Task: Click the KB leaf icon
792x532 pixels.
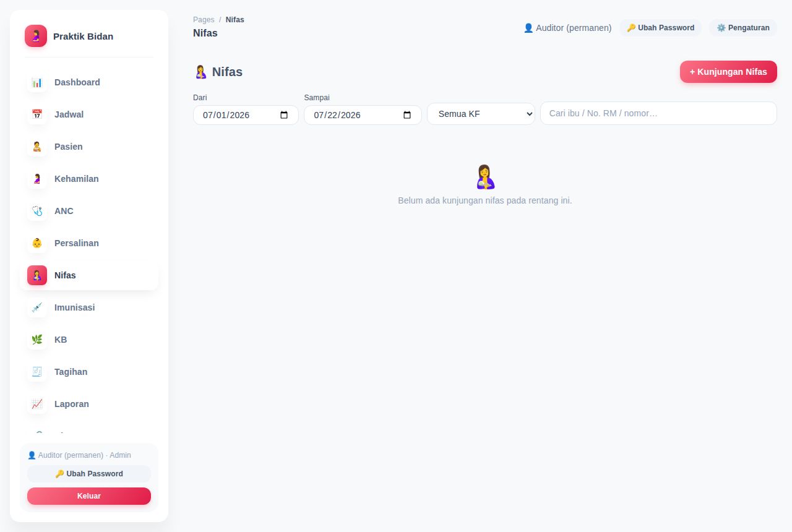Action: pos(37,340)
